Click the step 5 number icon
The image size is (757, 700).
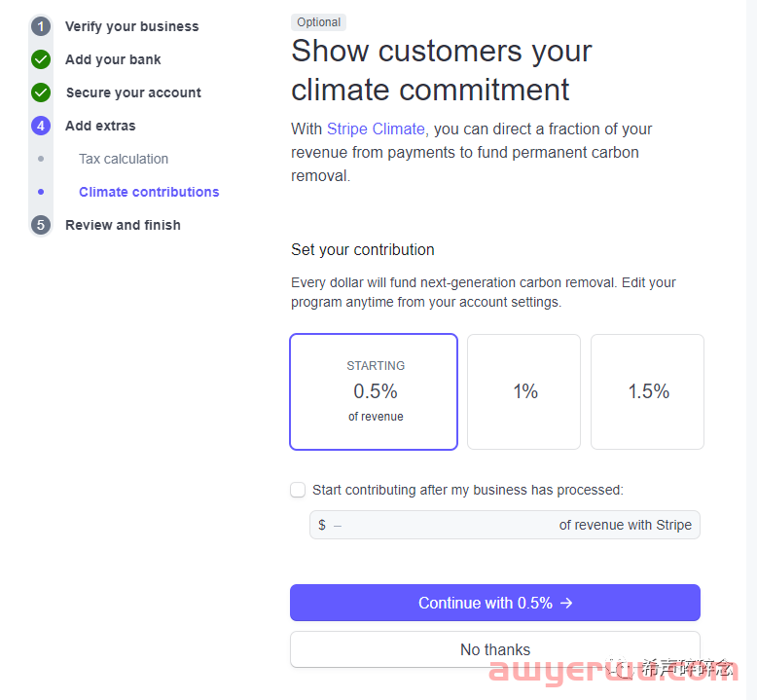click(41, 225)
